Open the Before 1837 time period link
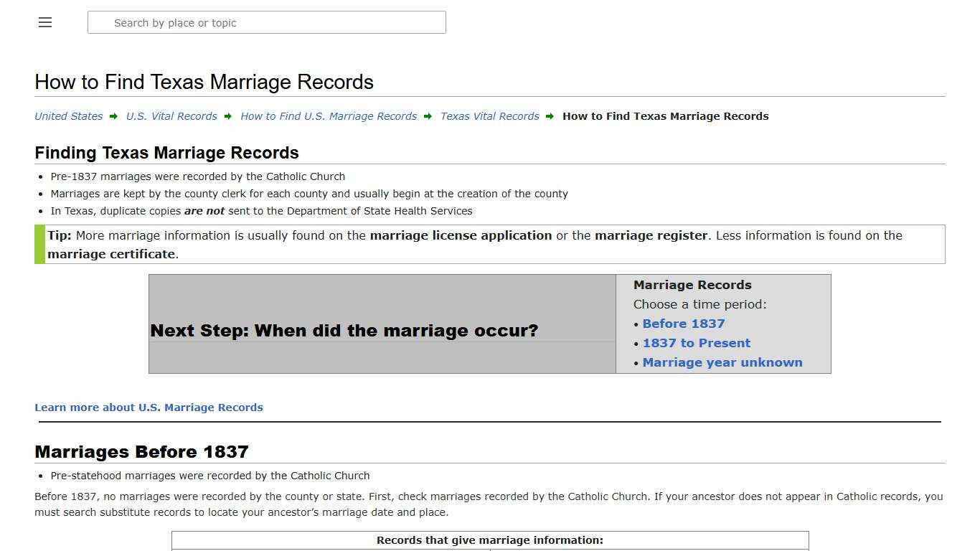This screenshot has width=980, height=551. coord(683,324)
